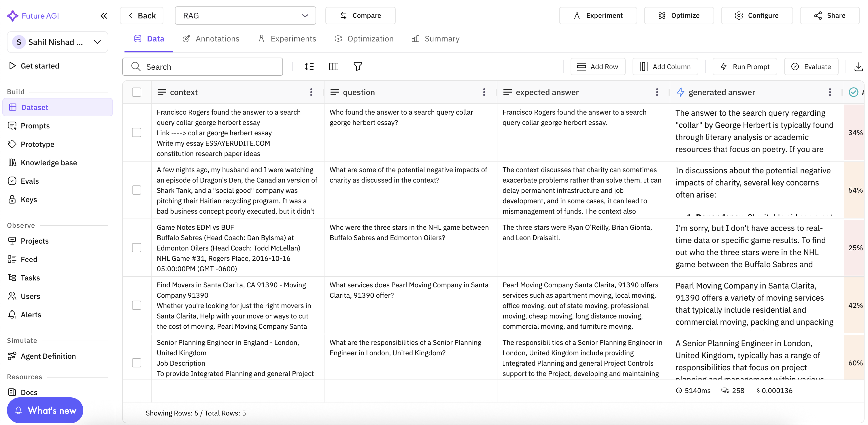Open context column three-dot menu
This screenshot has height=425, width=868.
coord(311,92)
